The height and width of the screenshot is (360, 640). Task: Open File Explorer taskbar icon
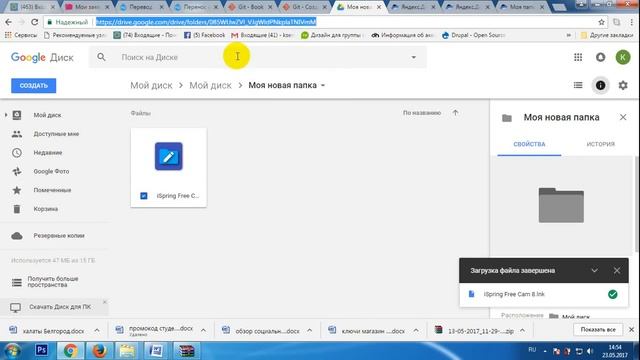[x=127, y=350]
